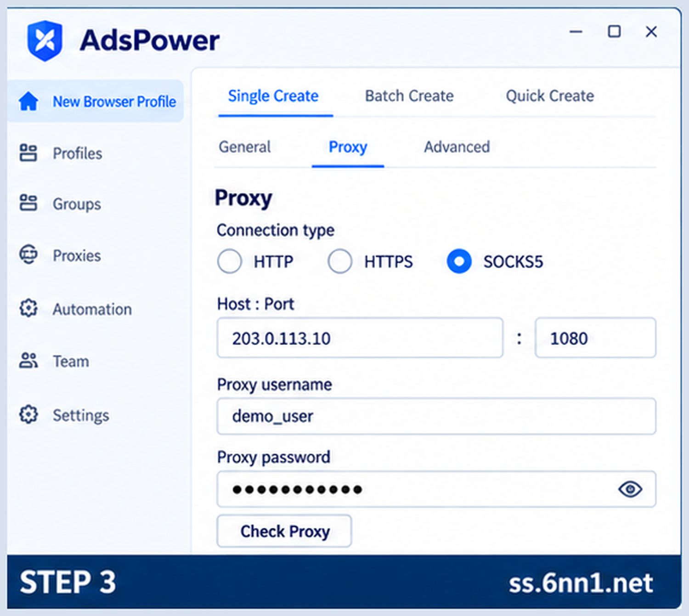Click the Check Proxy button
This screenshot has width=689, height=616.
(x=284, y=531)
